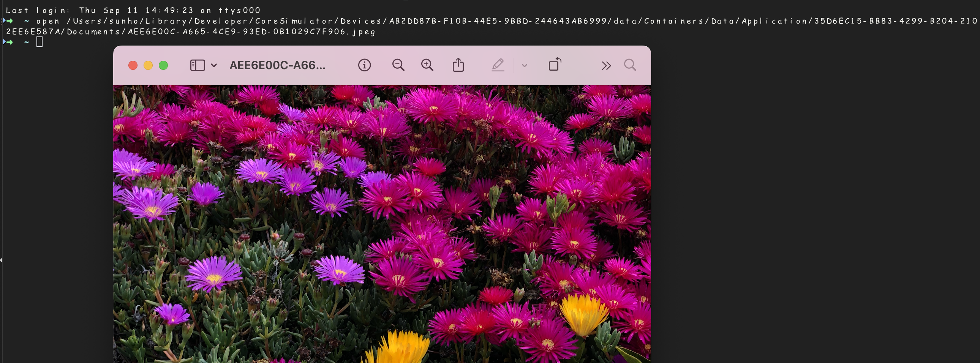Minimize the Preview window with yellow button
Viewport: 980px width, 363px height.
click(148, 65)
